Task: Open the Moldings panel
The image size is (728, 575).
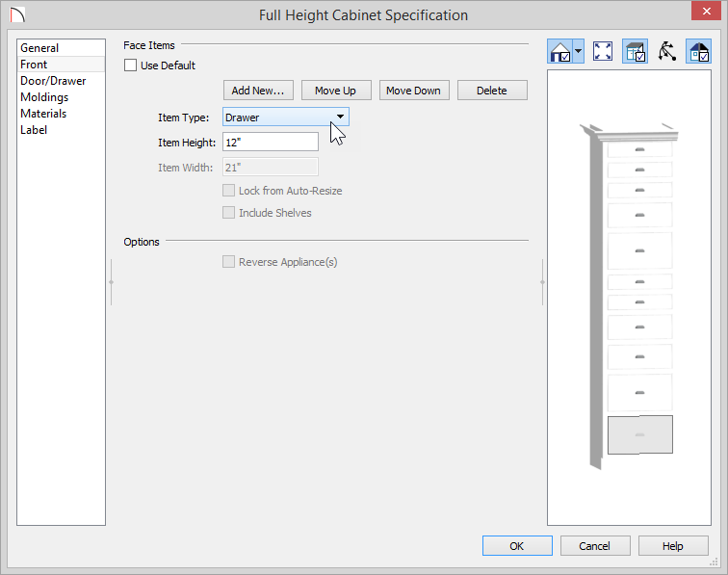Action: point(61,97)
